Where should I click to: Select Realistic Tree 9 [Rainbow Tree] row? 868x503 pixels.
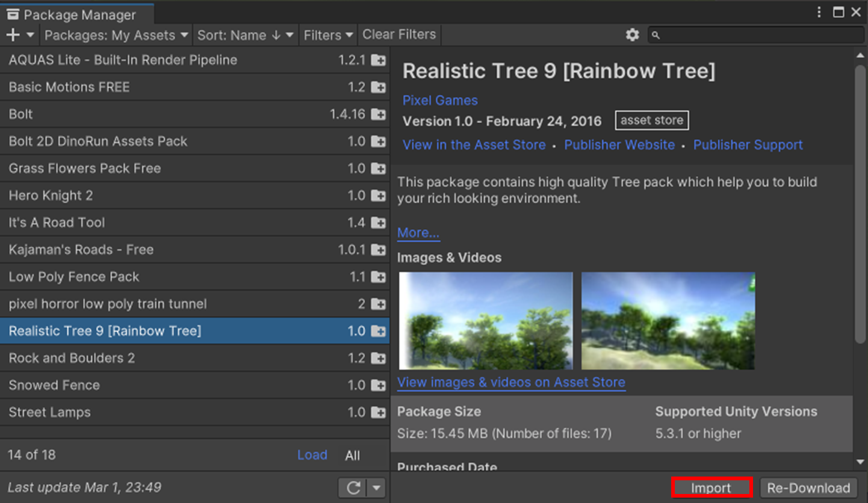194,331
